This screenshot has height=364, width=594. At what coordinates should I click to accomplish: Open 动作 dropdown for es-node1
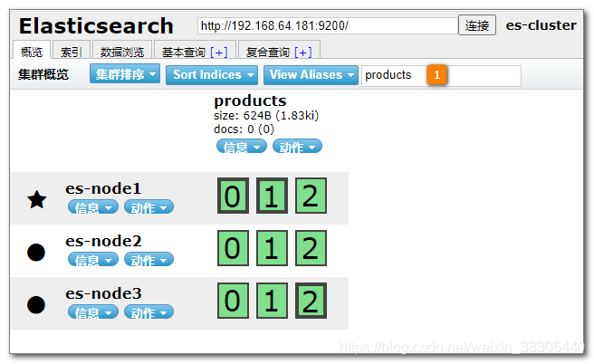coord(148,207)
